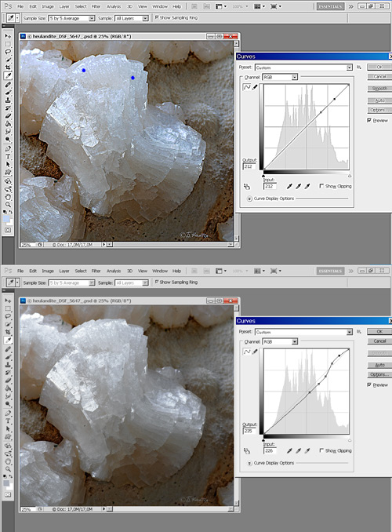Select Eyedropper tool in upper window's tool panel
392x532 pixels.
coord(8,75)
